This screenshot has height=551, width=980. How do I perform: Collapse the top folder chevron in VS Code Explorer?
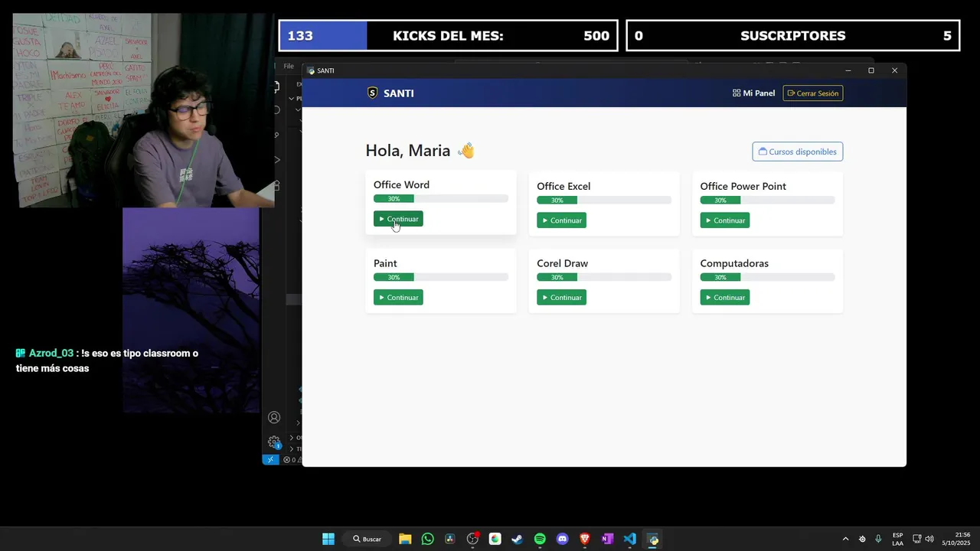point(292,99)
